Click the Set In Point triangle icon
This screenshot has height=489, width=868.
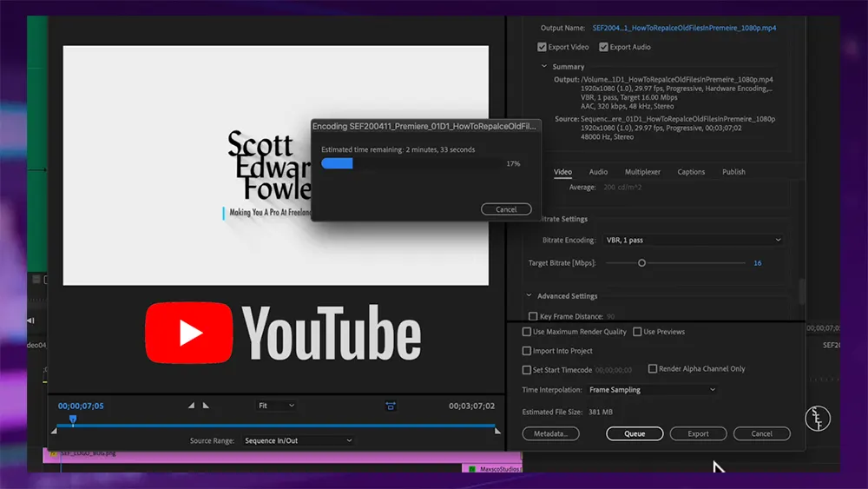(192, 406)
